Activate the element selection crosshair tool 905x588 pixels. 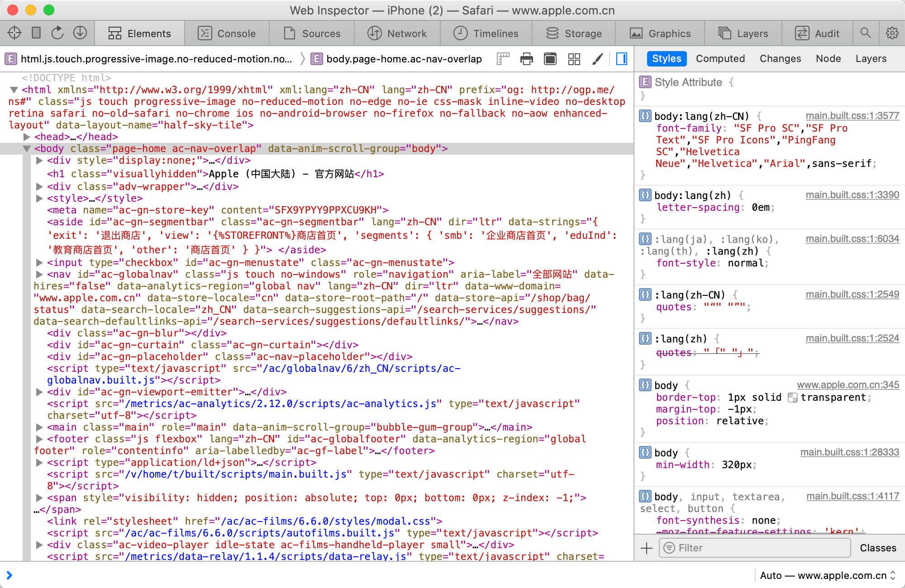(14, 33)
